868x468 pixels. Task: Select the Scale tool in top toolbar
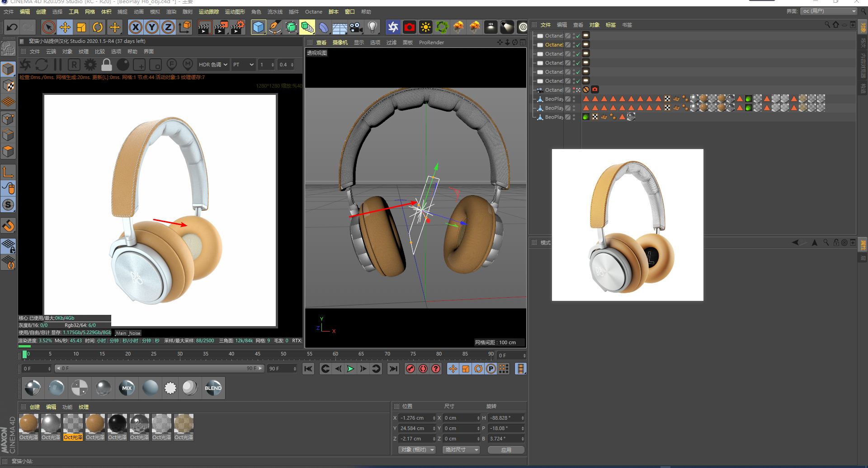pyautogui.click(x=81, y=28)
